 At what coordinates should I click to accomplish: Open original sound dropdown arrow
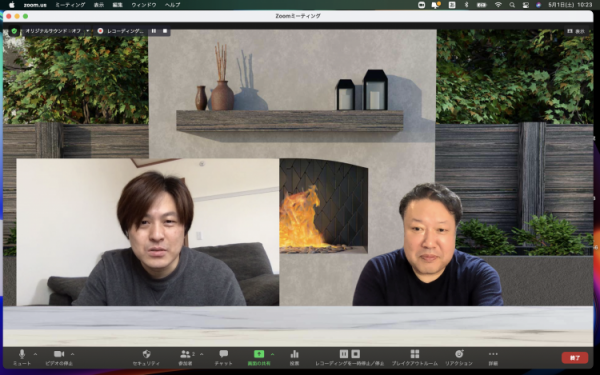pos(88,31)
